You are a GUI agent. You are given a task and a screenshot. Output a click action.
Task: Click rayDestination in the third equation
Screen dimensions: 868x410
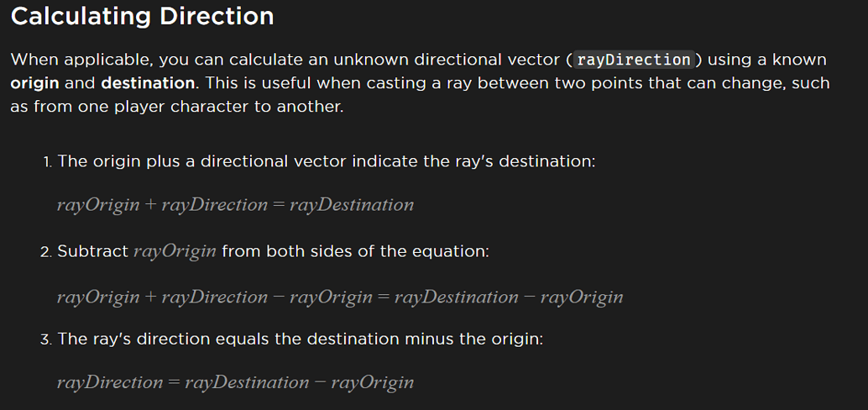coord(247,382)
